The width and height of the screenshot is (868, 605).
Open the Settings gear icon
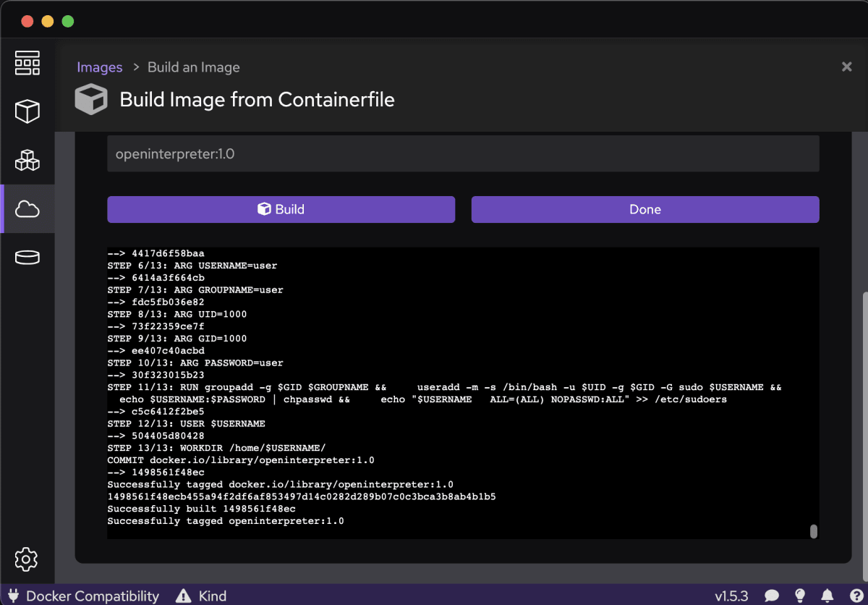click(27, 559)
